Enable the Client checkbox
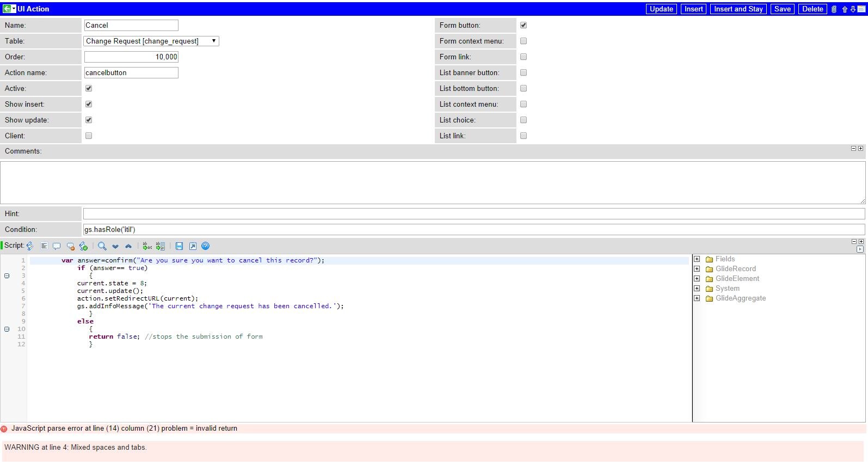 pyautogui.click(x=89, y=136)
